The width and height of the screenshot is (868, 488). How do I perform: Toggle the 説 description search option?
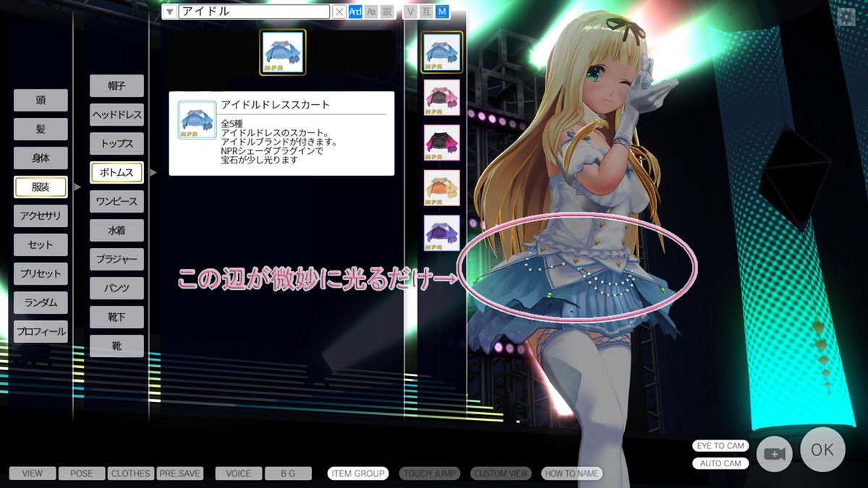(x=388, y=11)
